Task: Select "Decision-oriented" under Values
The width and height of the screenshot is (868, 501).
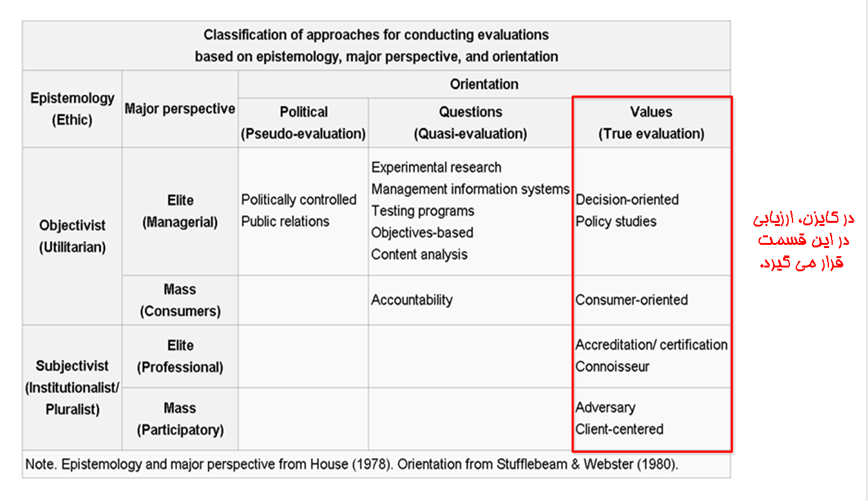Action: tap(626, 200)
